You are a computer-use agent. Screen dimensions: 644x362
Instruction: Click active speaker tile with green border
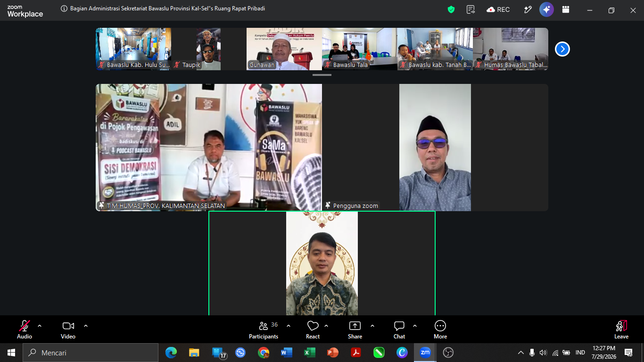coord(322,263)
